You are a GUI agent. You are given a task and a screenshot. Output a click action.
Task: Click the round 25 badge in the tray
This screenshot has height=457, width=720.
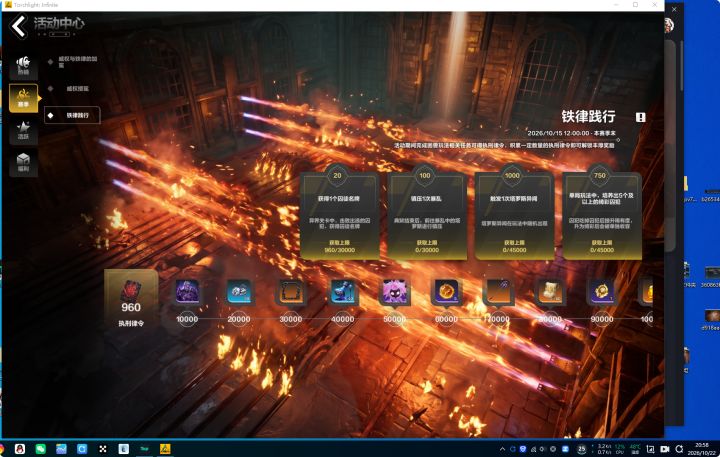tap(581, 449)
